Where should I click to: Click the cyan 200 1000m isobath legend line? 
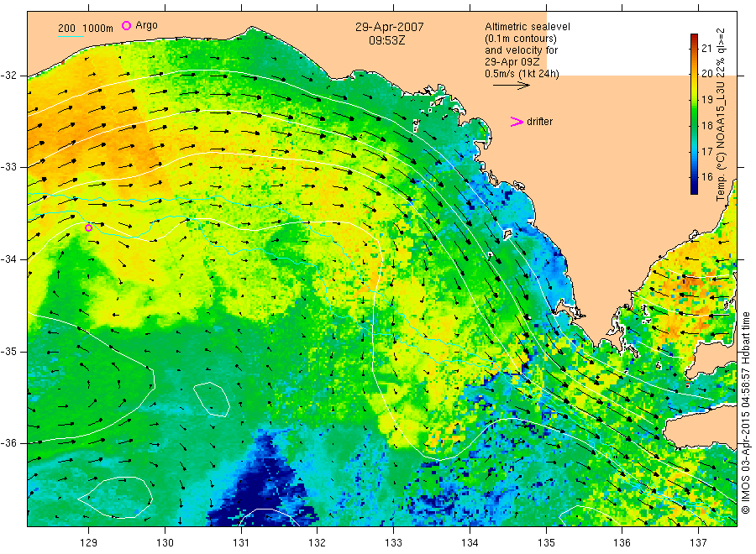[71, 36]
